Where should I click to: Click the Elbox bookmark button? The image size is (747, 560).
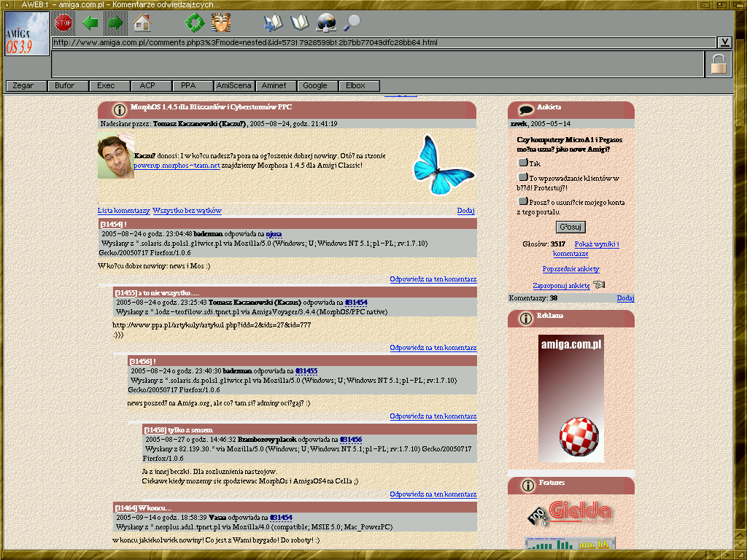pos(359,86)
